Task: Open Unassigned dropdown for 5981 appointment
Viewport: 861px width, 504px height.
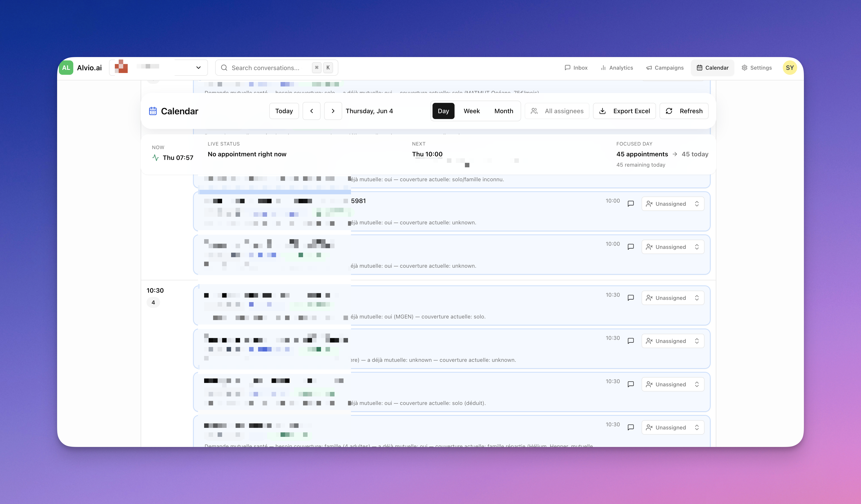Action: point(673,204)
